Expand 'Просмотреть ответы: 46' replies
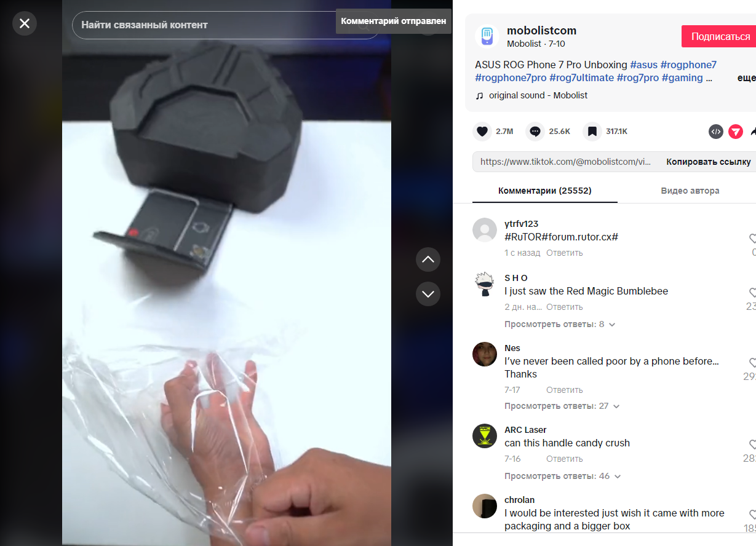The width and height of the screenshot is (756, 546). 562,476
